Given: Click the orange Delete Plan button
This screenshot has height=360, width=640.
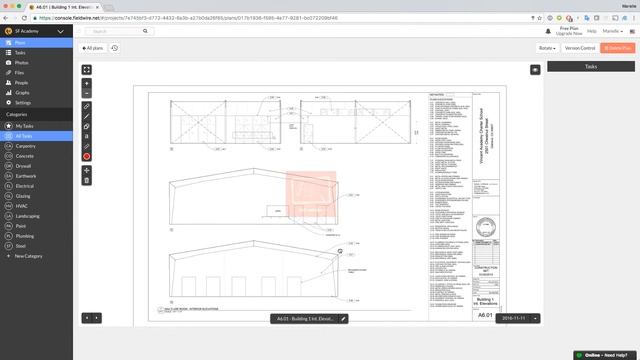Looking at the screenshot, I should click(x=618, y=48).
